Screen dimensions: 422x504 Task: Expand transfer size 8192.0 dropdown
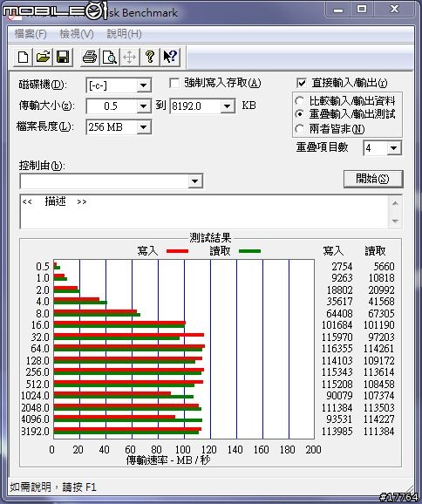pyautogui.click(x=228, y=106)
